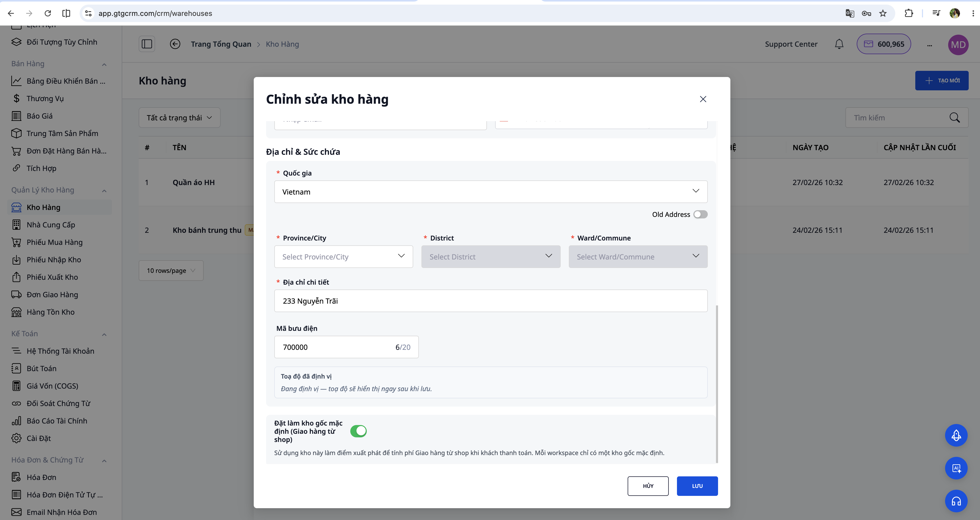Bookmark this page with the star icon

[x=883, y=13]
